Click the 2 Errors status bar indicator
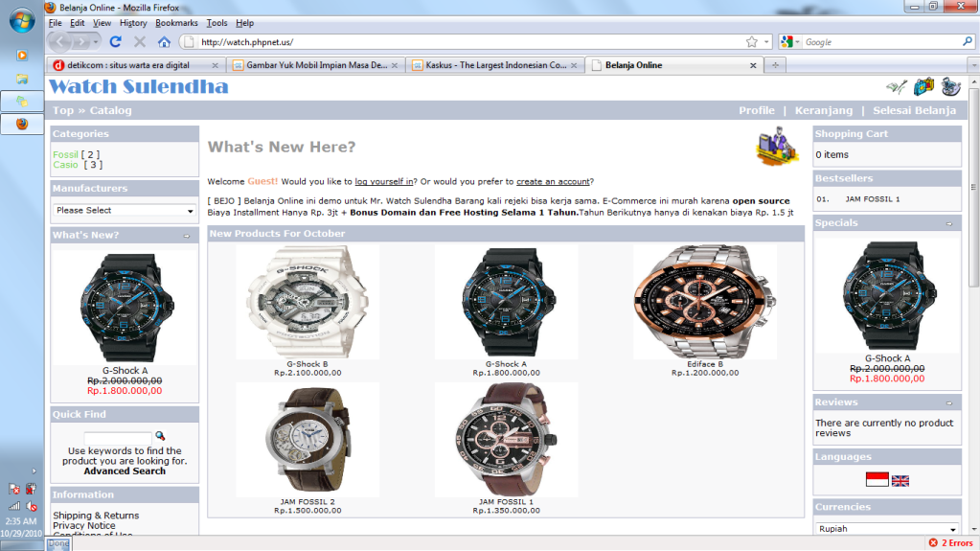 click(950, 543)
